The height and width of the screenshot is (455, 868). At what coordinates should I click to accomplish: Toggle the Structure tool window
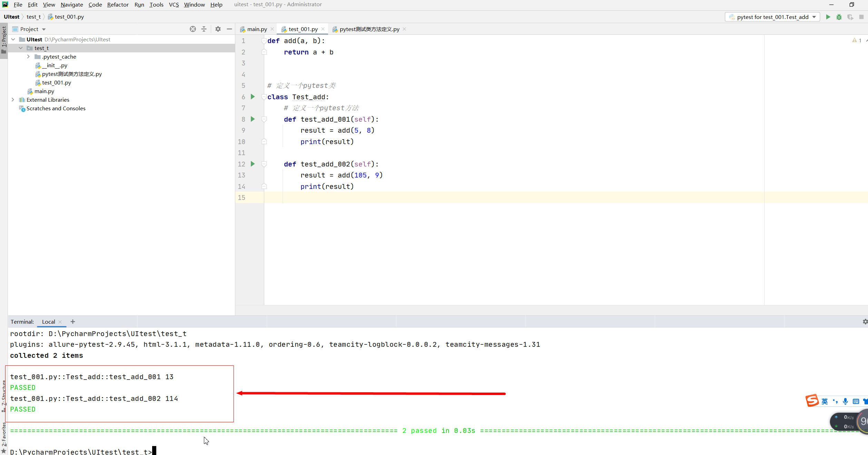[4, 395]
